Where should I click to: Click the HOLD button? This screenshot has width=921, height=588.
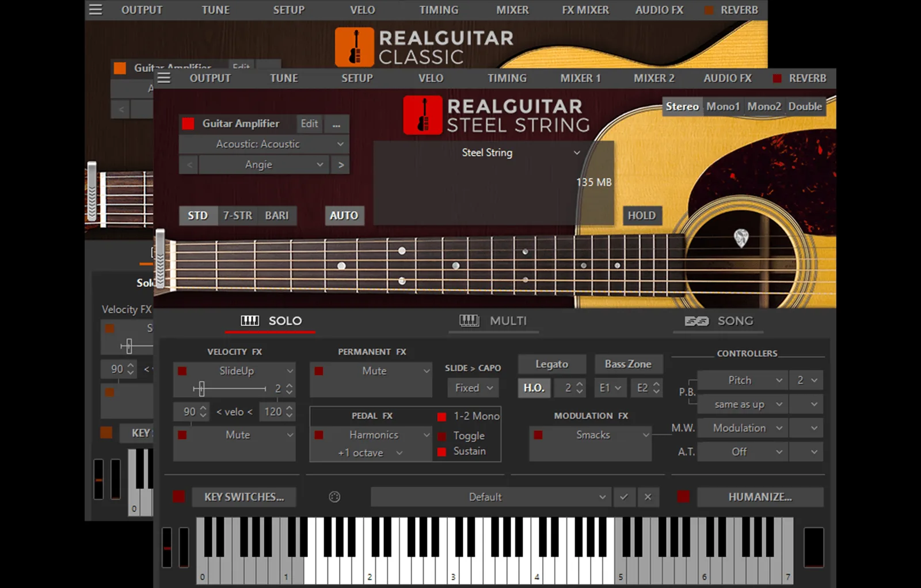click(642, 216)
